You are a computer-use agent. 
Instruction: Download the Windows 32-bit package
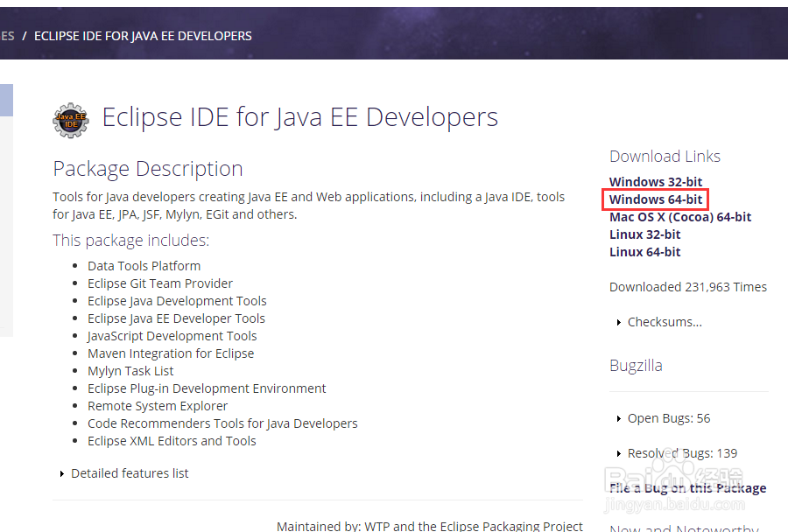pyautogui.click(x=656, y=182)
